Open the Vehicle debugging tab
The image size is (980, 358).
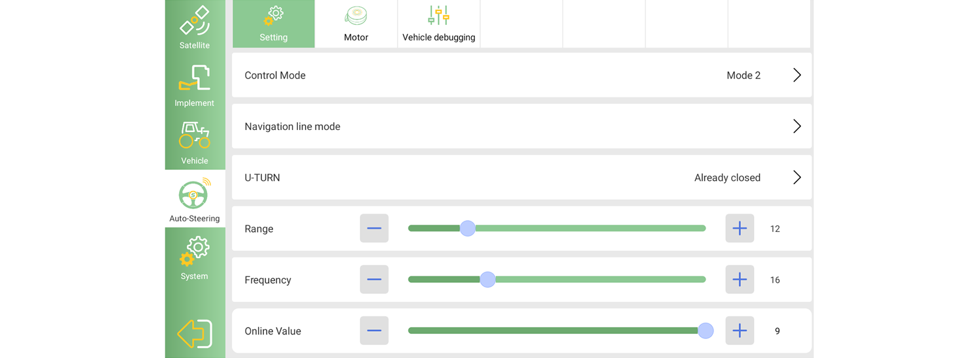[x=439, y=24]
